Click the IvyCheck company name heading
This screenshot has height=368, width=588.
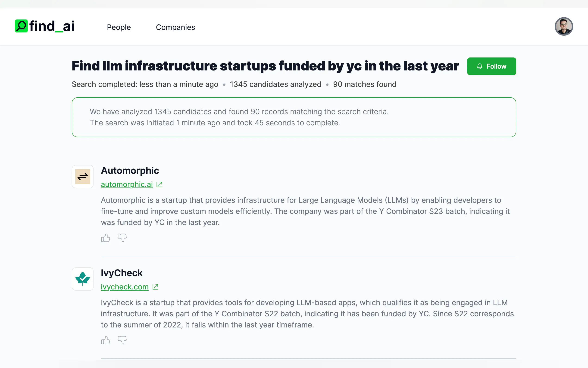point(122,273)
